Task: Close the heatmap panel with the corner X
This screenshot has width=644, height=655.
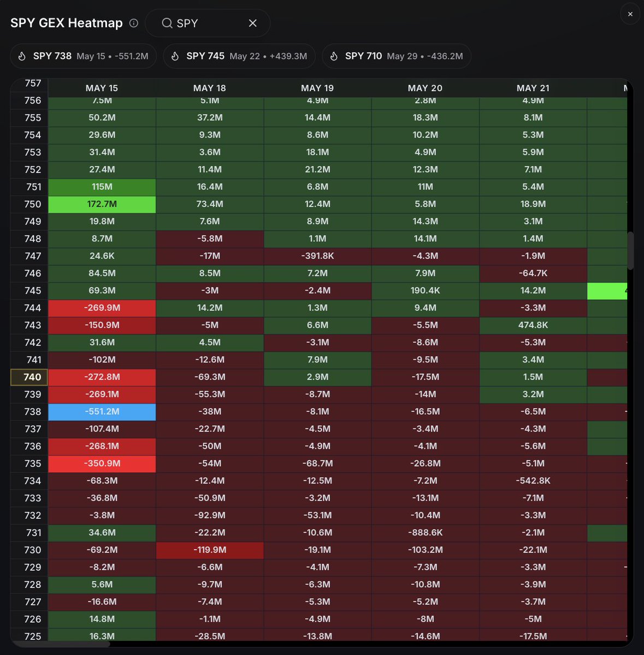Action: tap(630, 14)
